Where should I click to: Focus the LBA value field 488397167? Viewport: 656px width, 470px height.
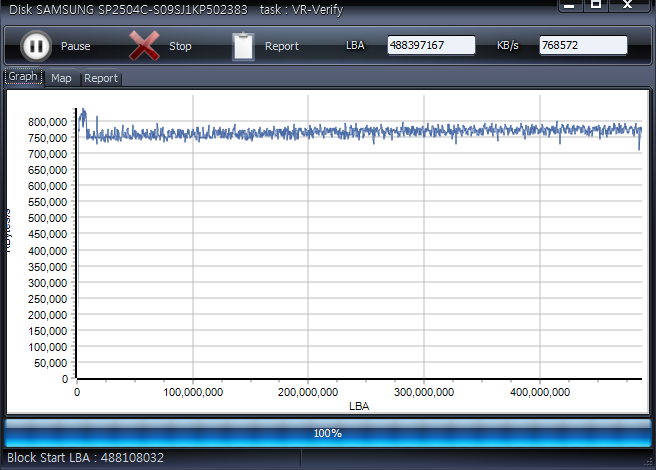431,45
